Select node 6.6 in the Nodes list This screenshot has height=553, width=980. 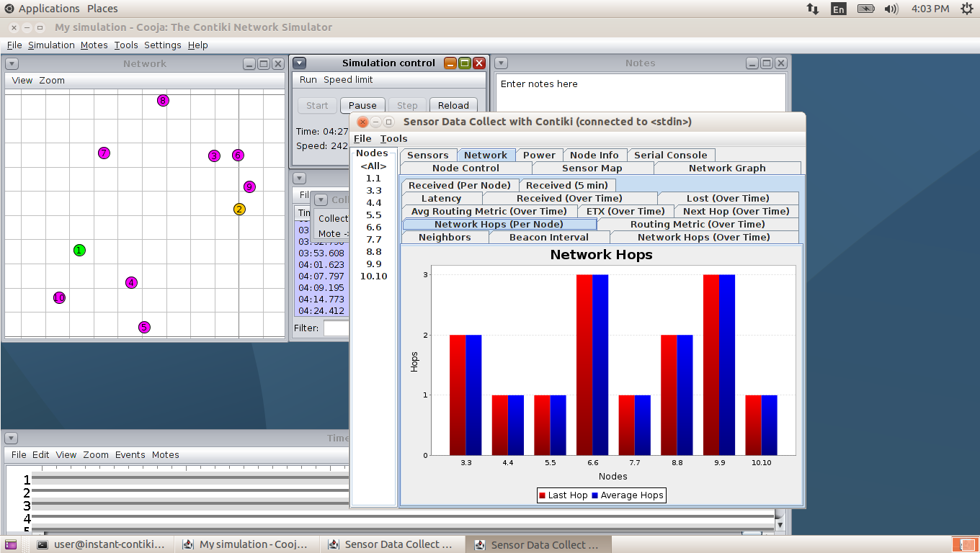373,227
